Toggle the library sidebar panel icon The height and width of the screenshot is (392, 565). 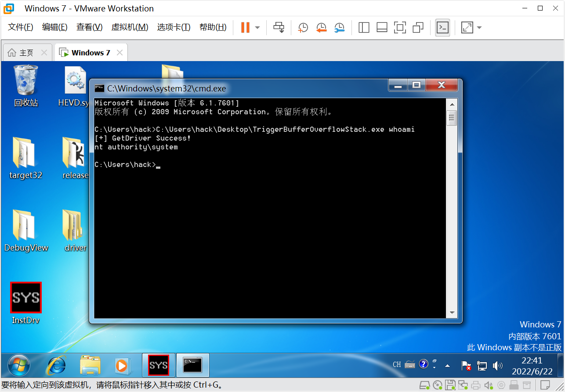tap(364, 28)
